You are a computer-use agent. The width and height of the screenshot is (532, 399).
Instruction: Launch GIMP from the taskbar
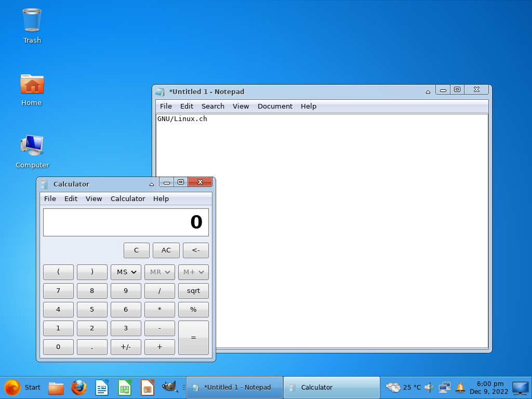170,387
